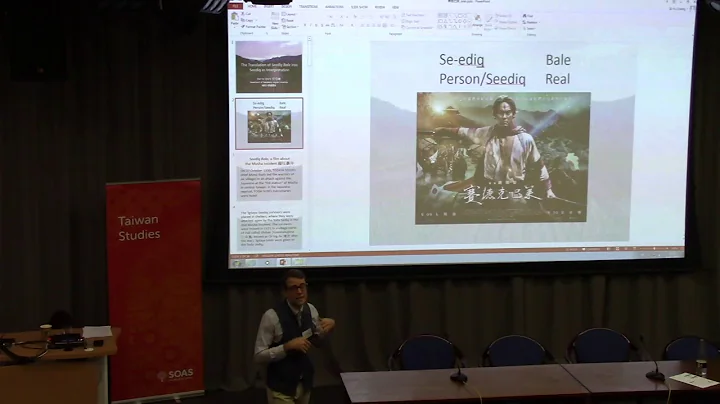Toggle text Shadow formatting

[322, 25]
